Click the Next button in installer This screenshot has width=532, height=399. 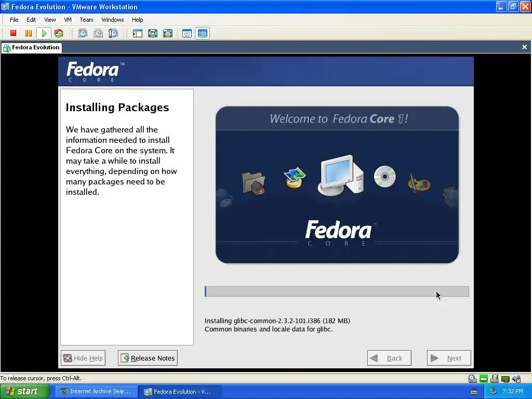click(x=449, y=358)
